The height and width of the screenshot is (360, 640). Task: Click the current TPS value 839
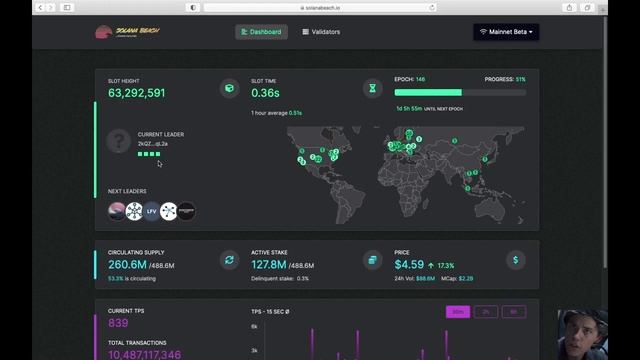118,323
